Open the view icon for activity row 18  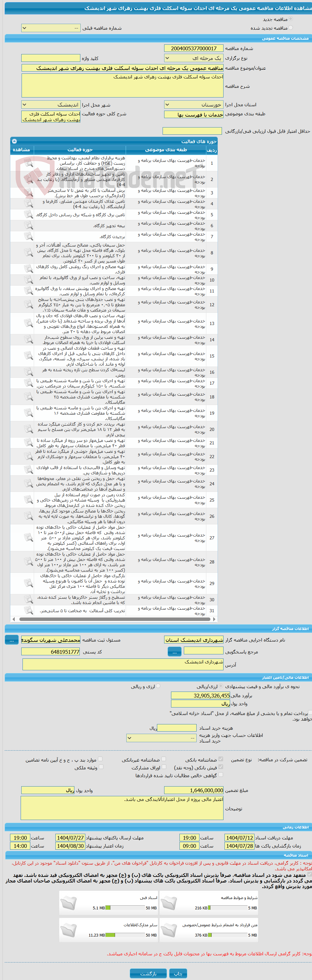click(28, 397)
